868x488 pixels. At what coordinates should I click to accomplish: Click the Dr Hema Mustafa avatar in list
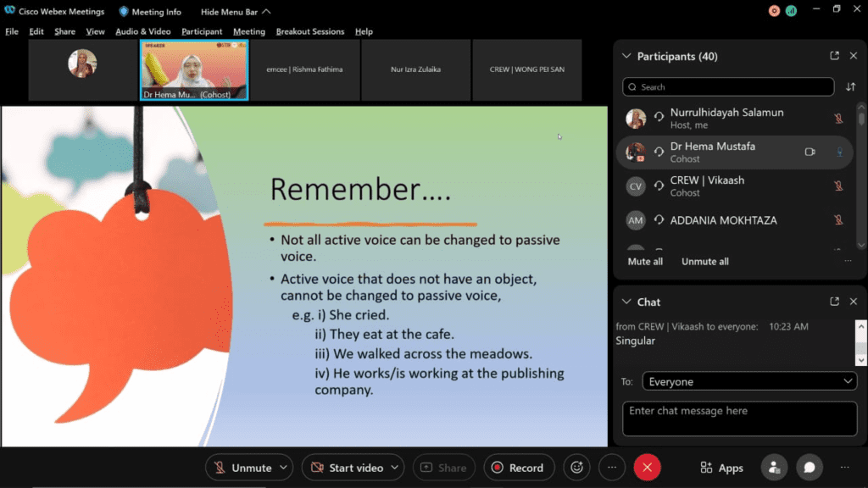636,152
